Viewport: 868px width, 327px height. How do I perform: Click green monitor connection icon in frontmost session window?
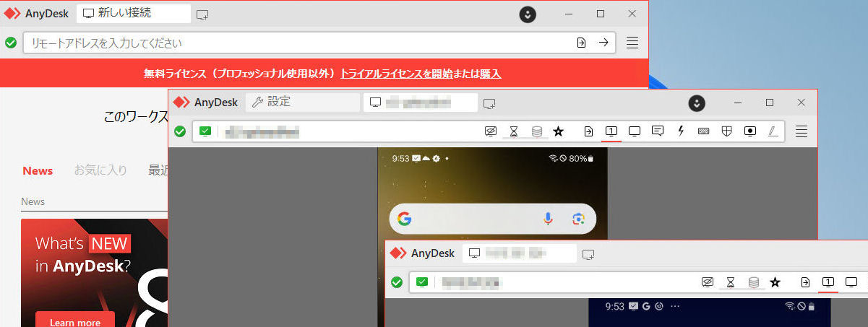[x=423, y=282]
